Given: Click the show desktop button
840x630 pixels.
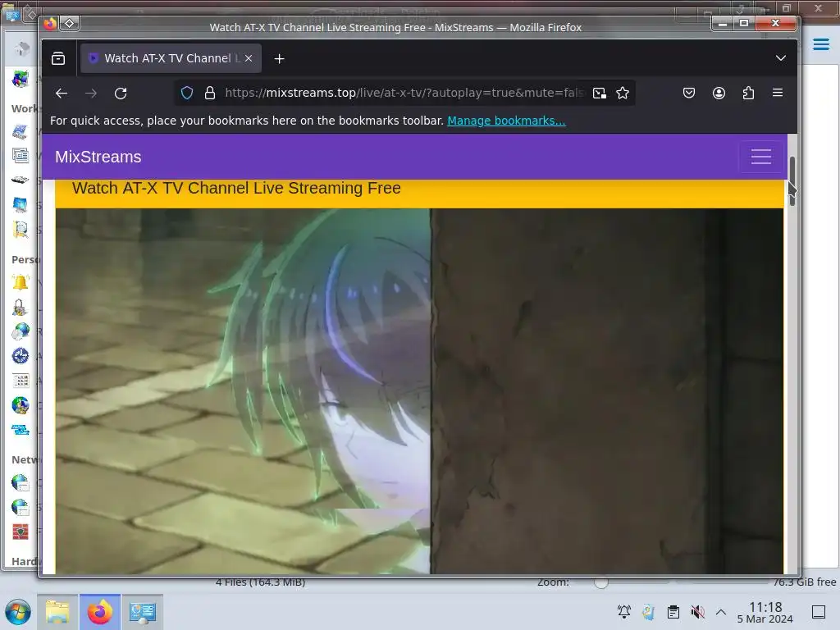Looking at the screenshot, I should [819, 612].
